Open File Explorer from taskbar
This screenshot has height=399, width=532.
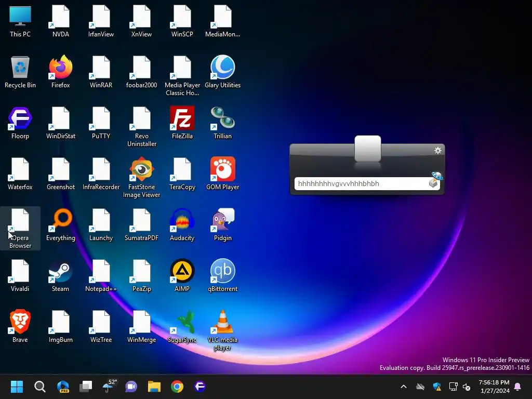click(x=154, y=387)
